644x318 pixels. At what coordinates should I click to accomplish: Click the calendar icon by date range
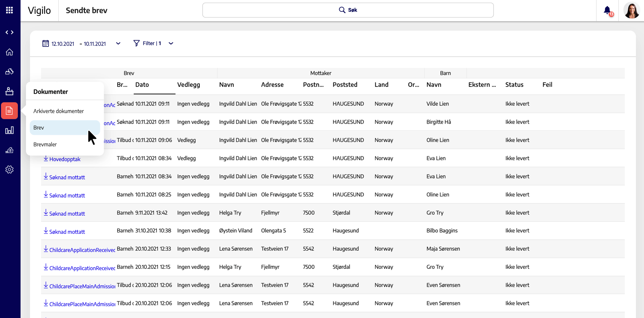pos(45,43)
